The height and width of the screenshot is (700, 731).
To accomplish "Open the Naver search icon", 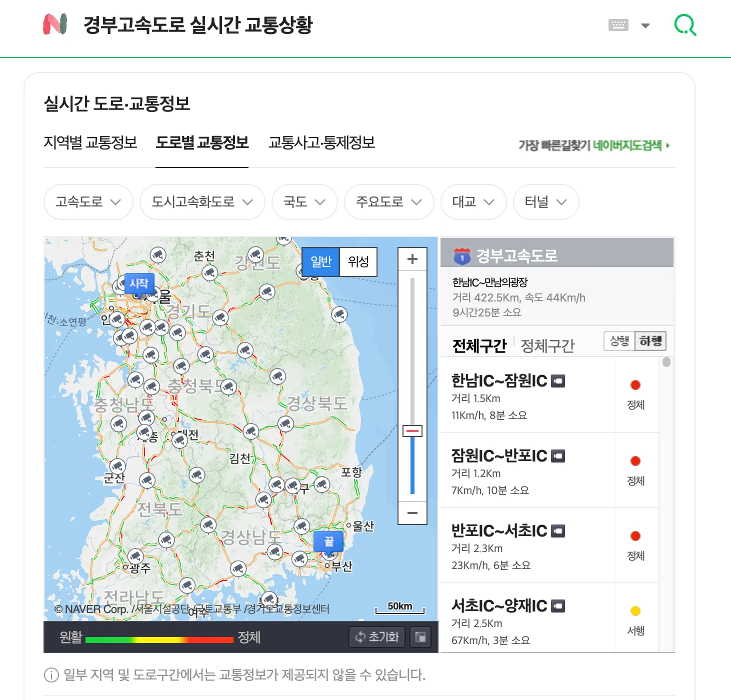I will click(685, 24).
